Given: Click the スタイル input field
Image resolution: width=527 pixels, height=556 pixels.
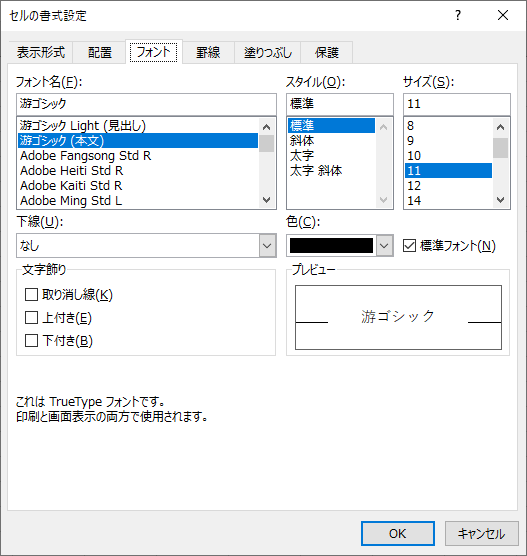Looking at the screenshot, I should [x=340, y=104].
